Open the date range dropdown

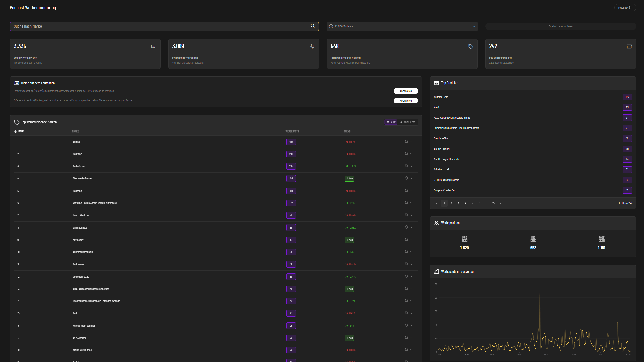[402, 26]
